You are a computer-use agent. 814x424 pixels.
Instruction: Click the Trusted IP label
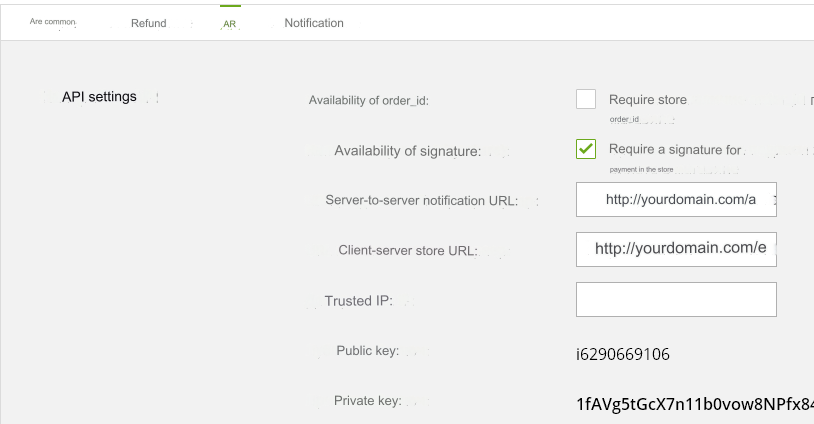pyautogui.click(x=358, y=301)
